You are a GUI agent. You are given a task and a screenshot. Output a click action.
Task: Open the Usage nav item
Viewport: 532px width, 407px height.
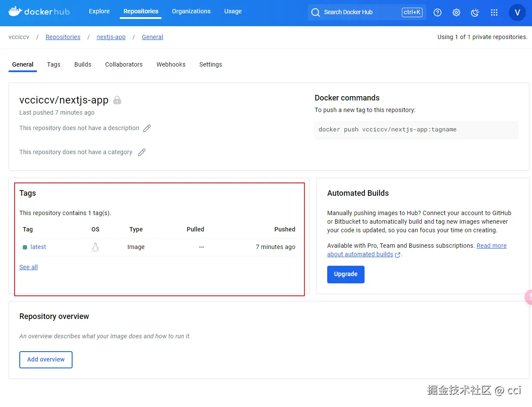pos(233,11)
